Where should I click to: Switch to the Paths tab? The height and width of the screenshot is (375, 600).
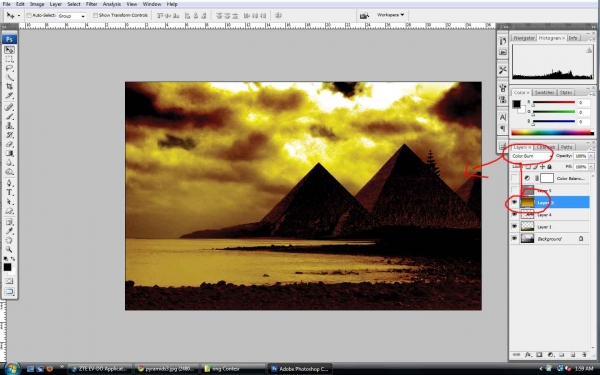click(x=566, y=147)
